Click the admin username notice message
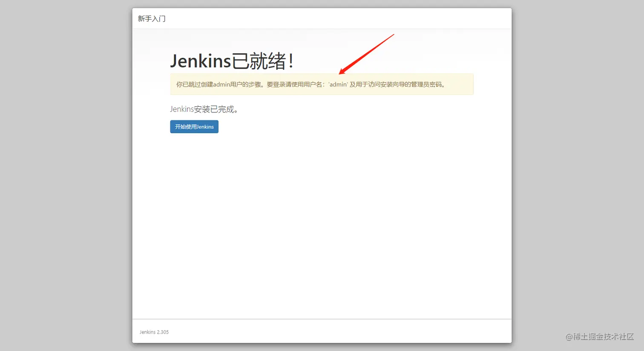The image size is (644, 351). click(322, 84)
